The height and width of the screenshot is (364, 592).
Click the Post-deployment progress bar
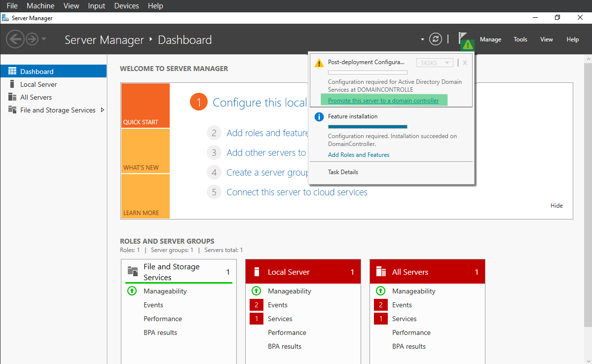(368, 73)
